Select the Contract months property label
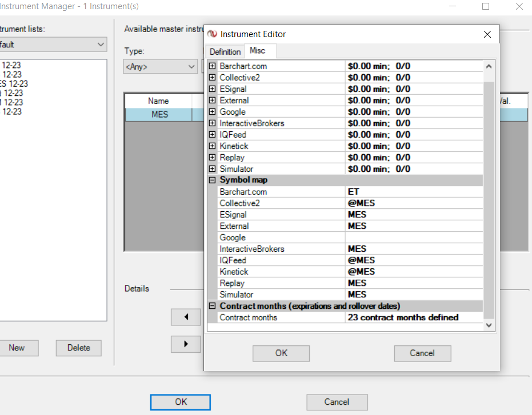Image resolution: width=532 pixels, height=415 pixels. (249, 317)
